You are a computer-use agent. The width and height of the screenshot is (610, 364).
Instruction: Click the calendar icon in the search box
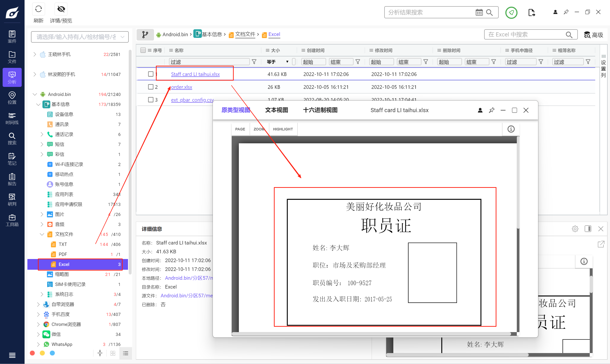(479, 12)
